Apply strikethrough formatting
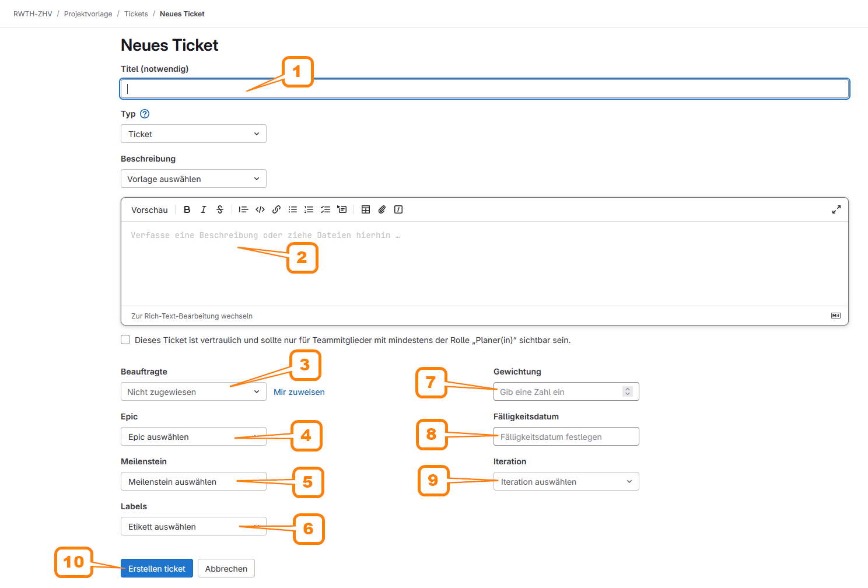Viewport: 868px width, 588px height. point(220,209)
